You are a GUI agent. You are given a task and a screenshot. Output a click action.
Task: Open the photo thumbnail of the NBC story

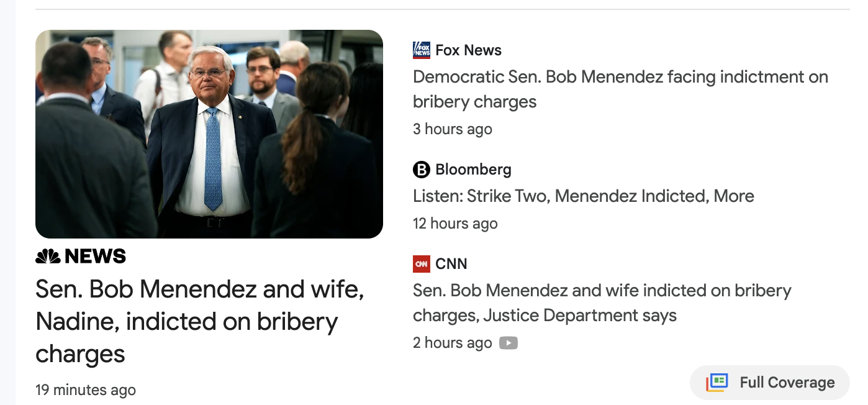coord(209,134)
